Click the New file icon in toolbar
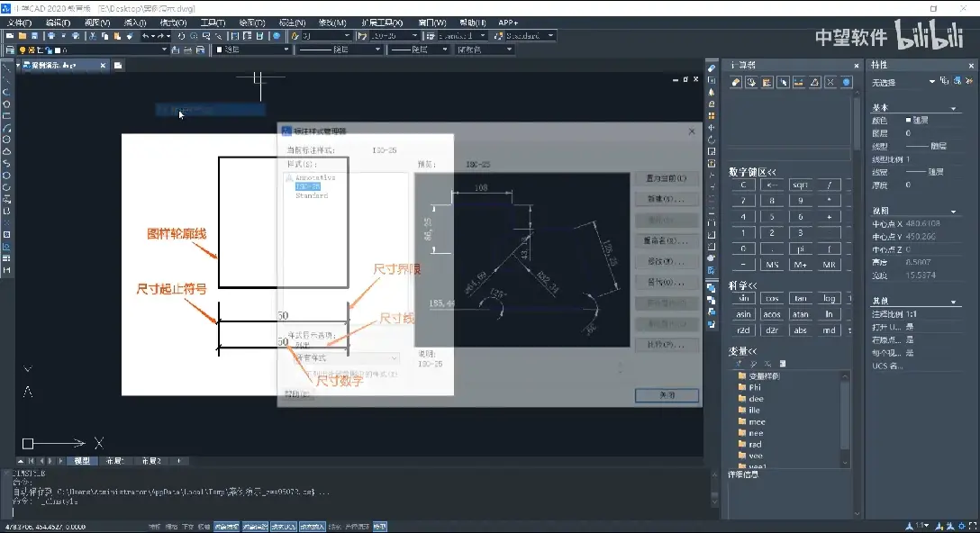 click(x=10, y=36)
